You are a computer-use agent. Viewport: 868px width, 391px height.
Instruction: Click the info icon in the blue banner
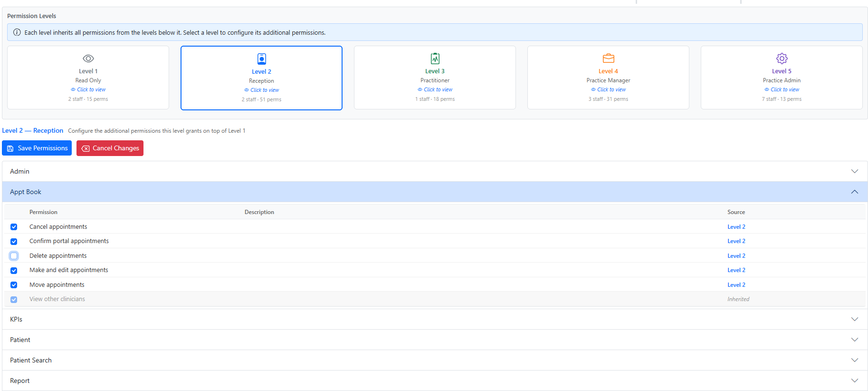pyautogui.click(x=17, y=32)
